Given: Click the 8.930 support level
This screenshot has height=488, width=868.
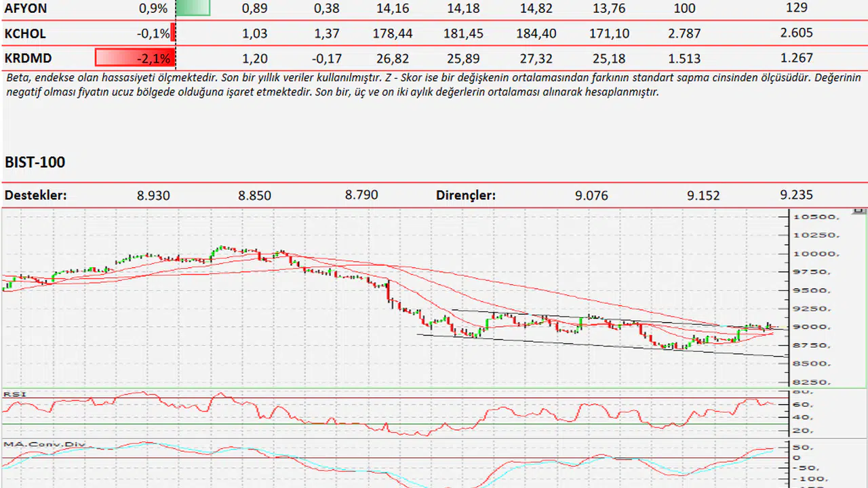Looking at the screenshot, I should click(x=153, y=196).
